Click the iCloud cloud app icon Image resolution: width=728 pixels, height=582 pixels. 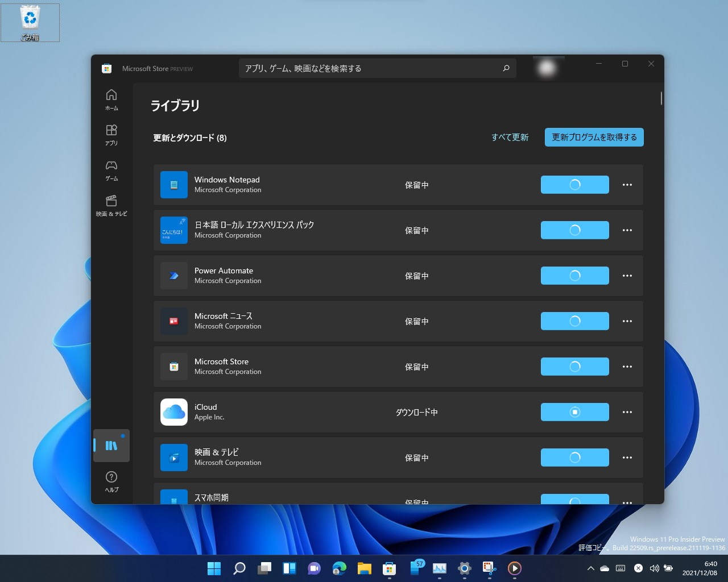[x=174, y=412]
